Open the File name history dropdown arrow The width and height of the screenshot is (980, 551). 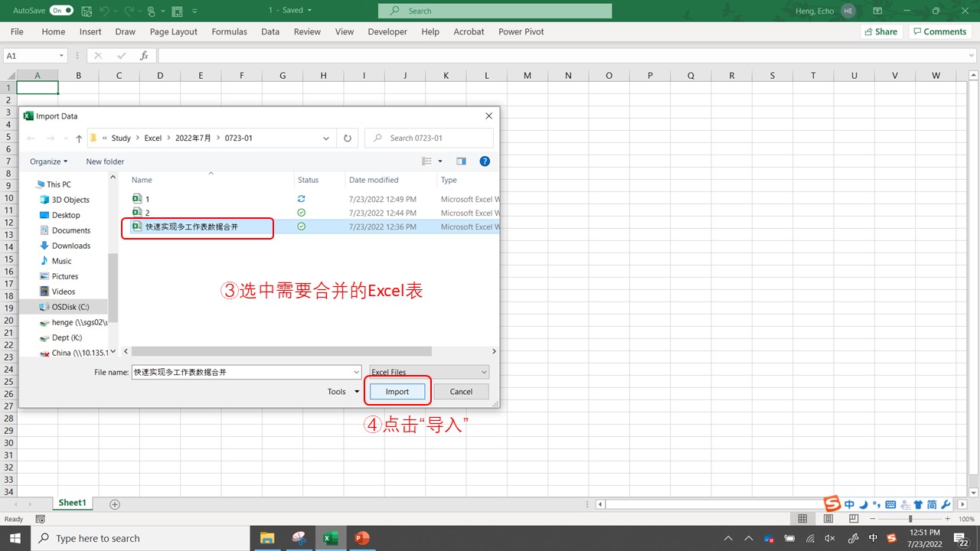tap(356, 372)
